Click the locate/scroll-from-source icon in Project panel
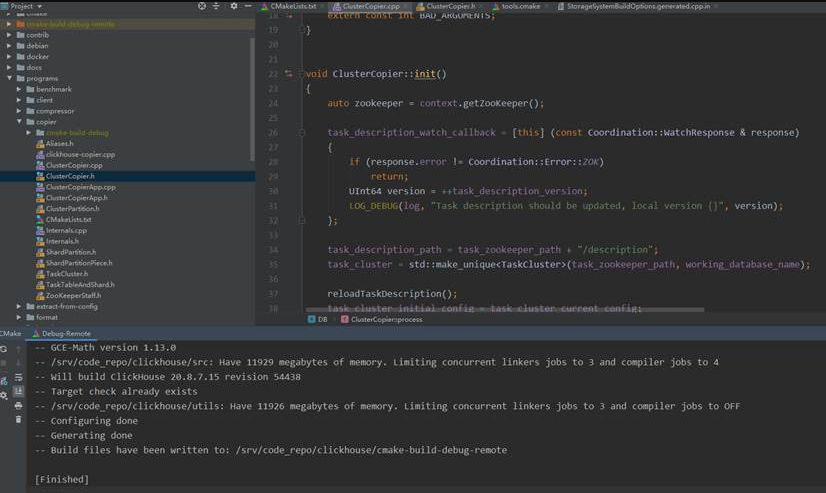Image resolution: width=826 pixels, height=493 pixels. (202, 6)
